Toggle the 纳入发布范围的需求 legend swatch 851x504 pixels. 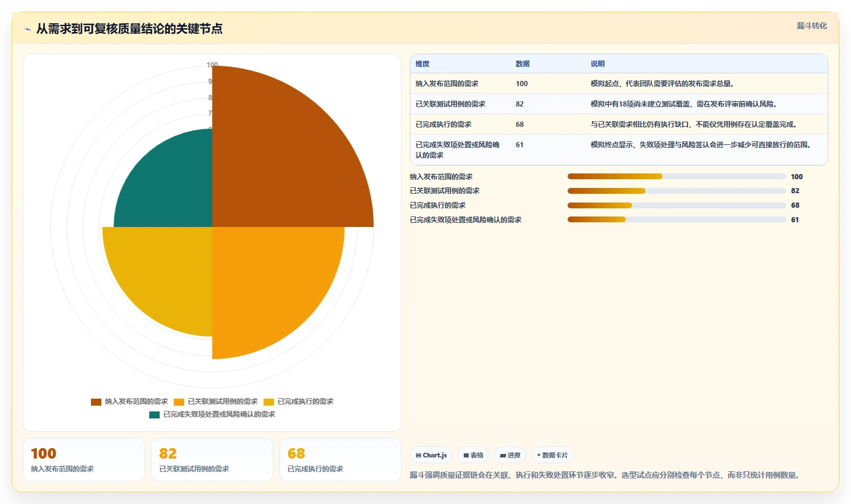[x=96, y=402]
